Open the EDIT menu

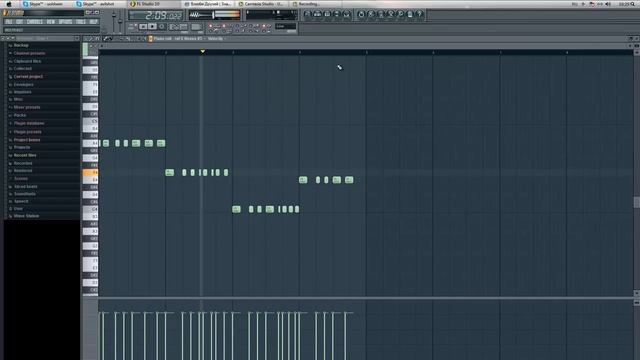[x=19, y=22]
